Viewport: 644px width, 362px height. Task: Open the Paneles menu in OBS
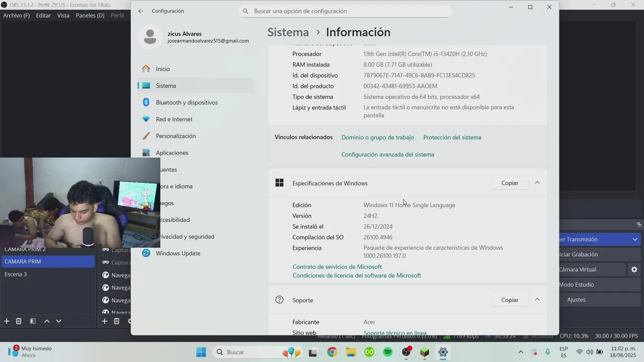click(x=90, y=16)
